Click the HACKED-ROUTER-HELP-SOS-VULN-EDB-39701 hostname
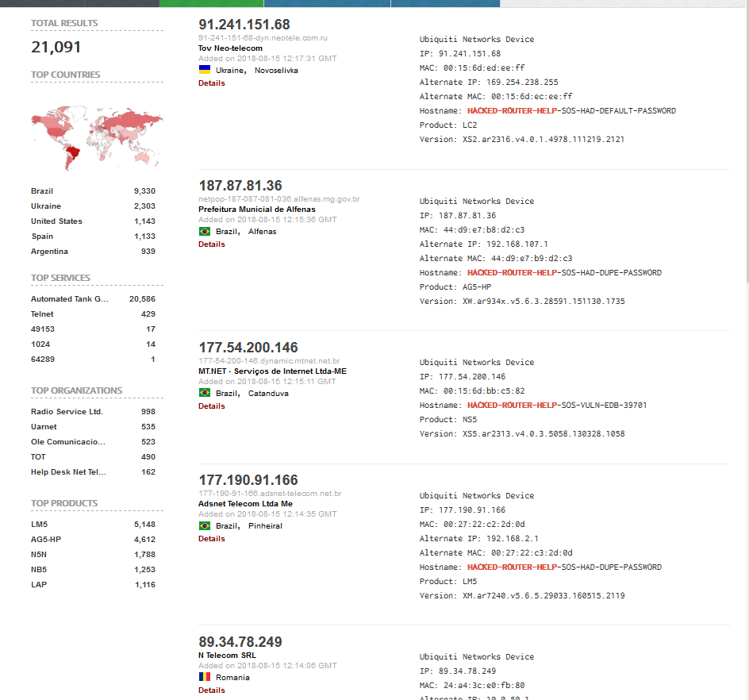This screenshot has width=749, height=700. point(557,406)
